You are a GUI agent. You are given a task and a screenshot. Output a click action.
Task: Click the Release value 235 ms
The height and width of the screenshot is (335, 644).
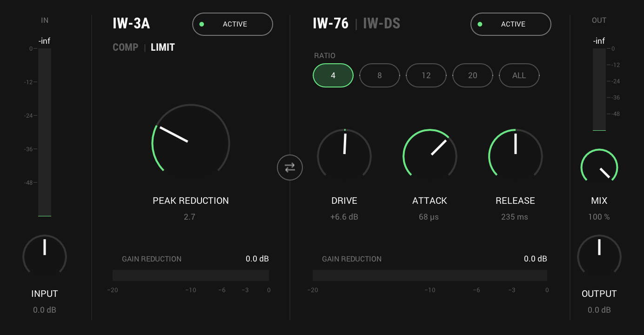coord(515,217)
